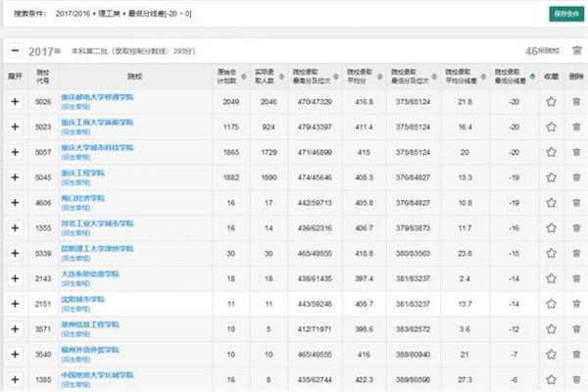Viewport: 588px width, 392px height.
Task: Sort by 实际录取人数 column arrow
Action: click(x=281, y=76)
